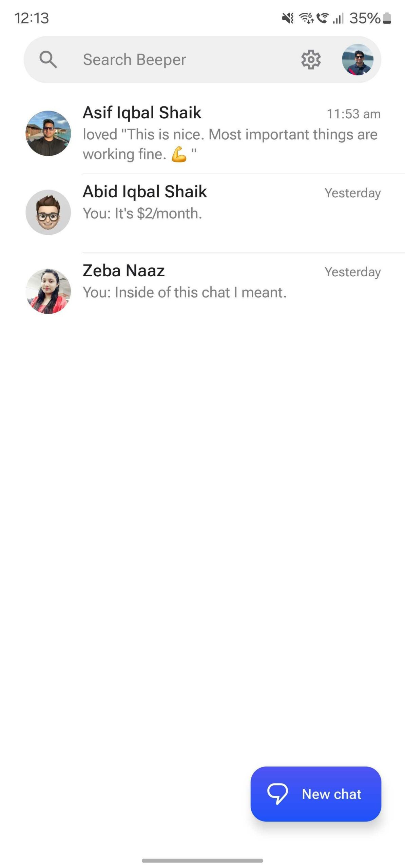Tap Asif Iqbal Shaik's profile picture

tap(48, 133)
